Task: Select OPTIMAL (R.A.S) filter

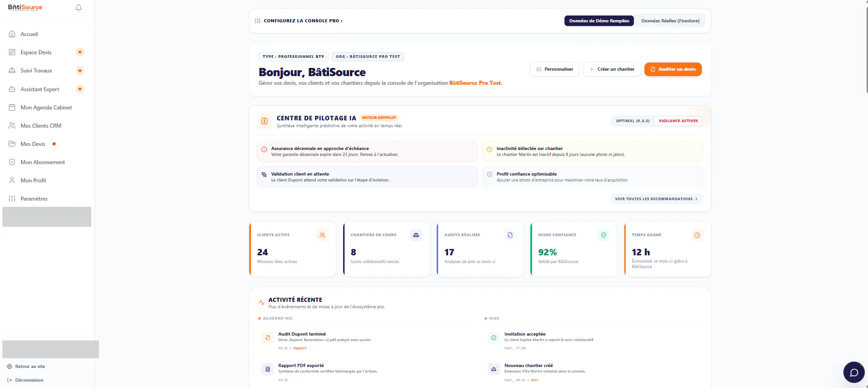Action: tap(633, 121)
